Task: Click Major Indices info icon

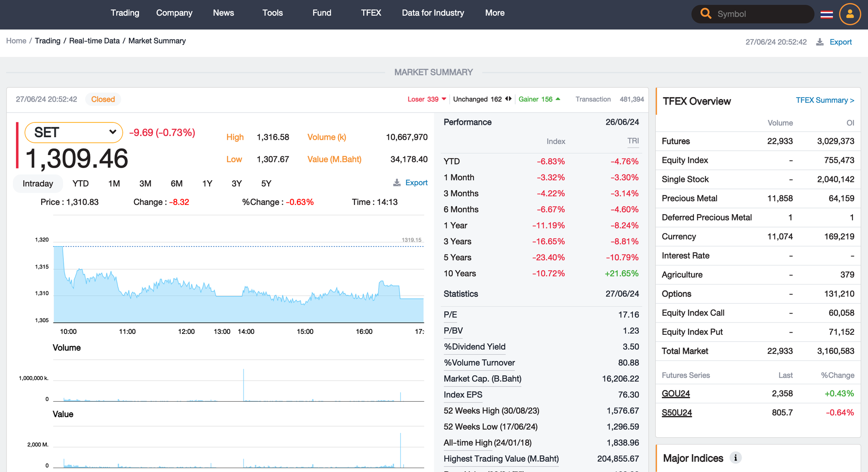Action: pyautogui.click(x=735, y=458)
